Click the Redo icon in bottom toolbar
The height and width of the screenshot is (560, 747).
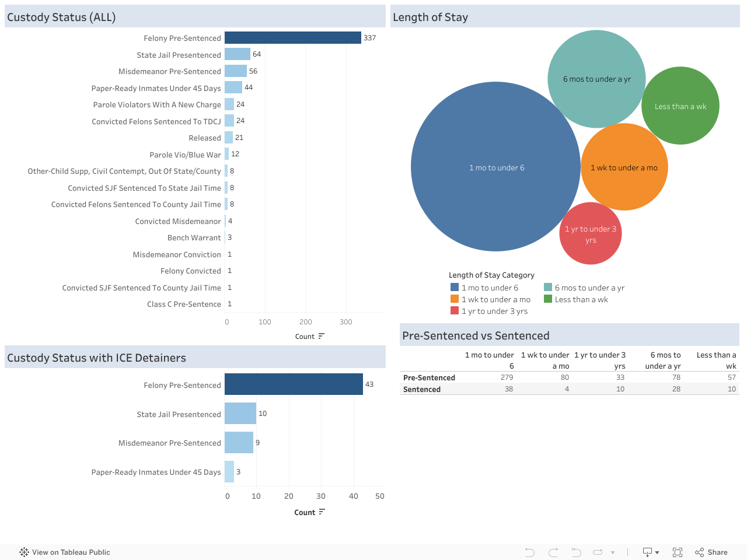pos(553,552)
